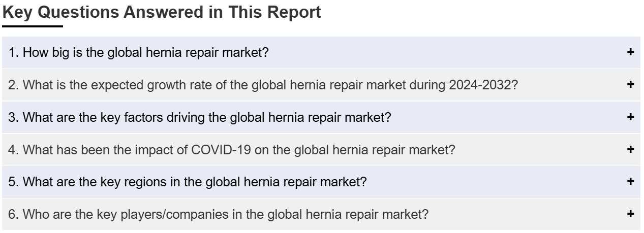Click the black underline beneath the heading
The image size is (644, 233).
(33, 25)
